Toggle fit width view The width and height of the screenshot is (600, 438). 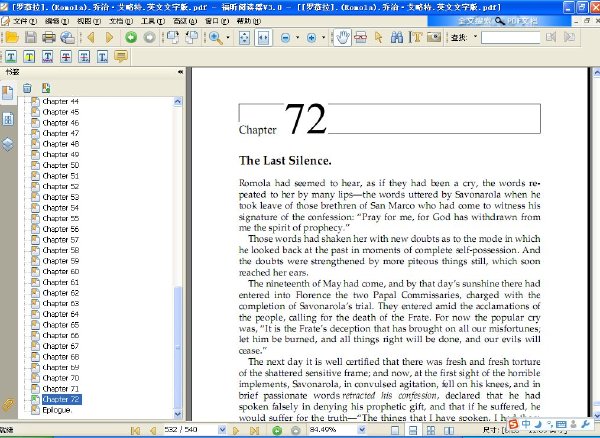pyautogui.click(x=263, y=37)
